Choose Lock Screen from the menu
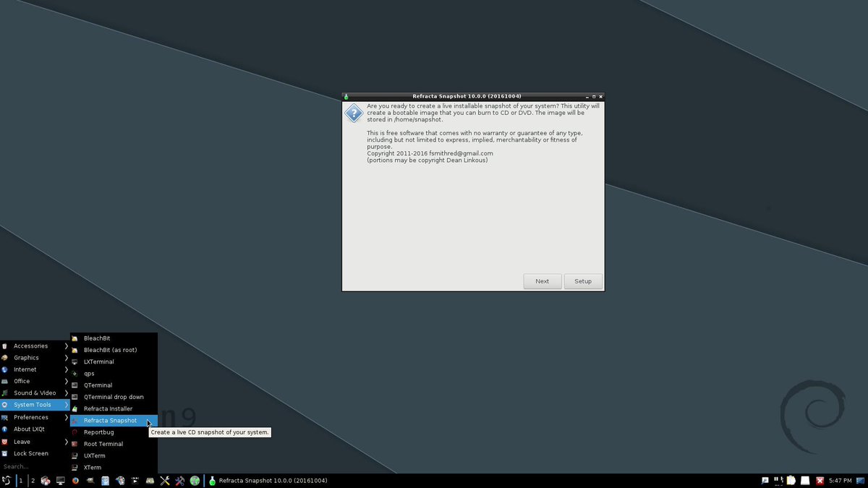The height and width of the screenshot is (488, 868). click(35, 453)
